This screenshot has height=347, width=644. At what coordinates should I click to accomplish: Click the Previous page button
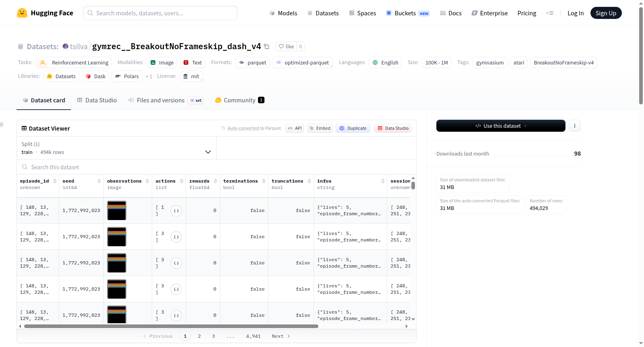click(x=158, y=336)
